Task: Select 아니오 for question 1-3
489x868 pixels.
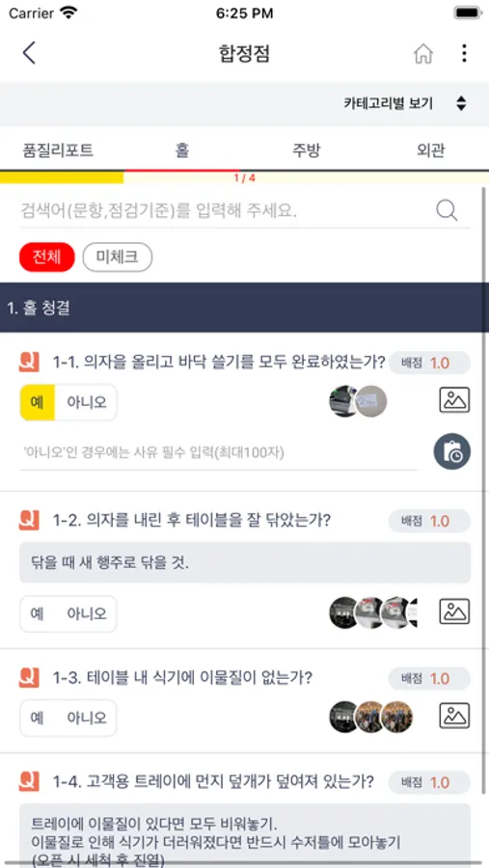Action: tap(87, 718)
